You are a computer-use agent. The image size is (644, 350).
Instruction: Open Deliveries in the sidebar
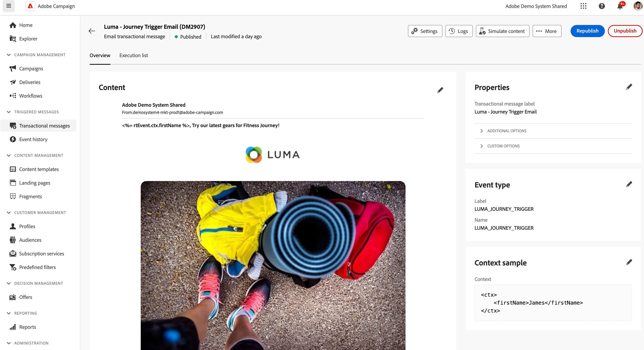click(38, 82)
